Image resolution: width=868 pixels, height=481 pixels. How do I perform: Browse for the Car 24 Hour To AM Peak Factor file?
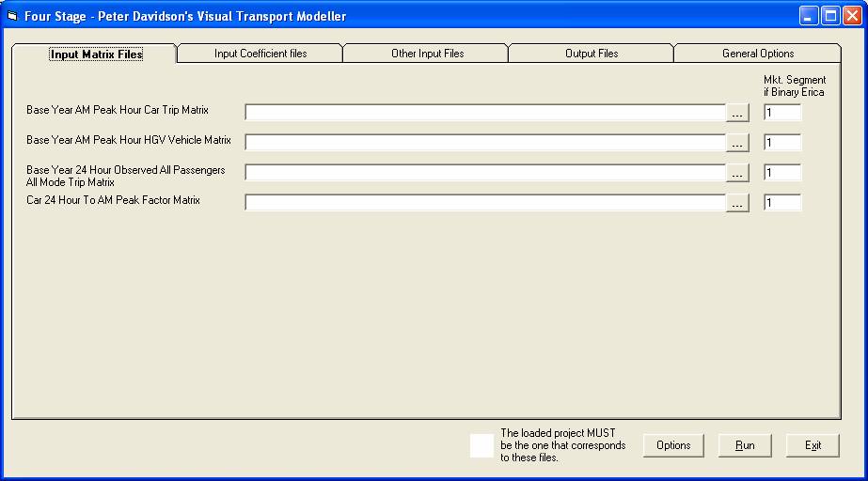(x=737, y=203)
